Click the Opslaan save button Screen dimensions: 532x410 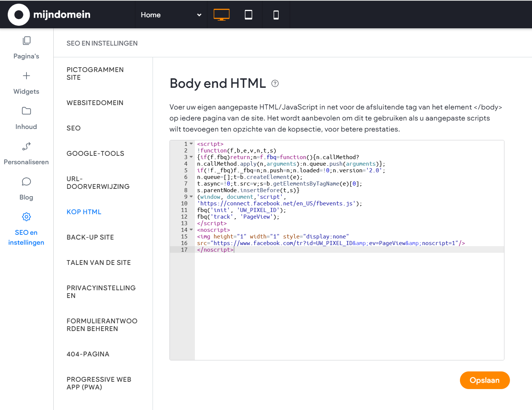click(x=485, y=380)
